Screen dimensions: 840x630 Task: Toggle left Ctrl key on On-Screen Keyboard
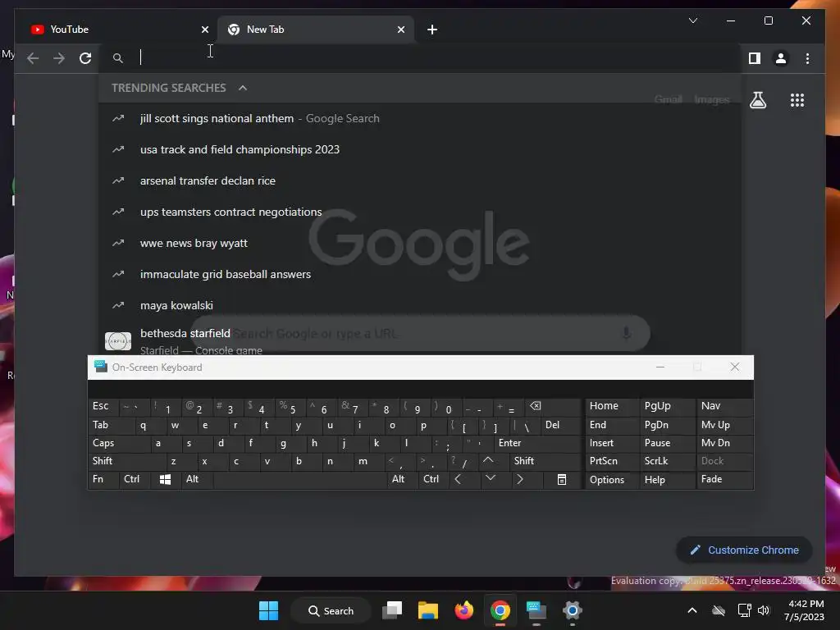point(135,479)
